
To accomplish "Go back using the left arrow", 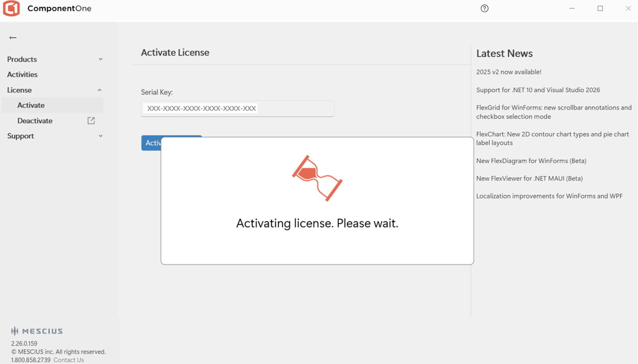I will (12, 38).
